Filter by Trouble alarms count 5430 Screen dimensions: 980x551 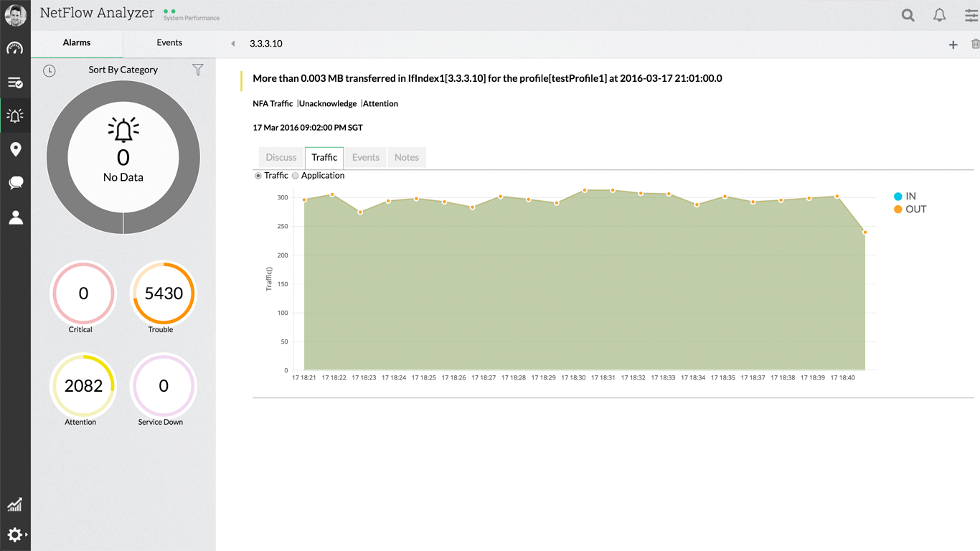164,293
